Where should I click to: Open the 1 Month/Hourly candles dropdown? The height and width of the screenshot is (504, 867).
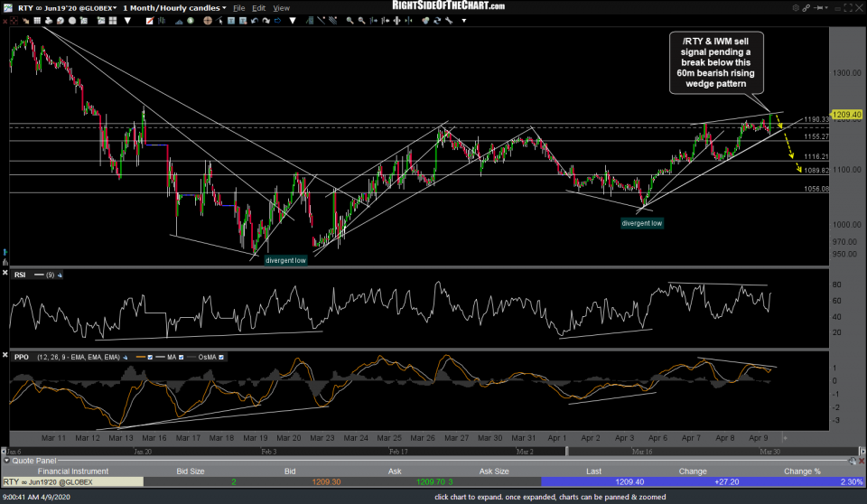pyautogui.click(x=175, y=8)
